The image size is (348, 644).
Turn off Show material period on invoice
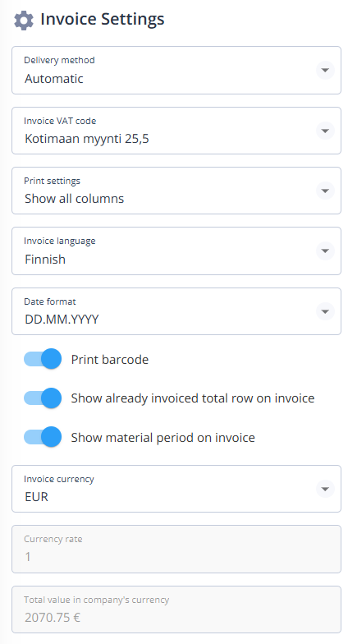(x=43, y=437)
